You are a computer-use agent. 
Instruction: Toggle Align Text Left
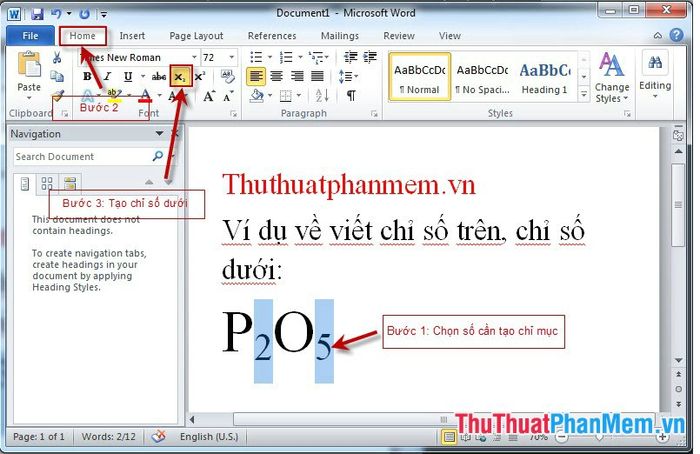256,76
